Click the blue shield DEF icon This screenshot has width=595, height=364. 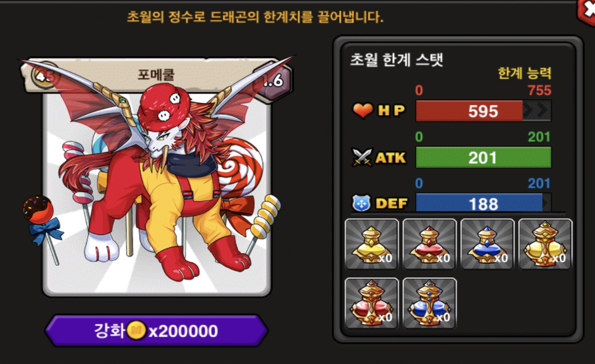361,203
